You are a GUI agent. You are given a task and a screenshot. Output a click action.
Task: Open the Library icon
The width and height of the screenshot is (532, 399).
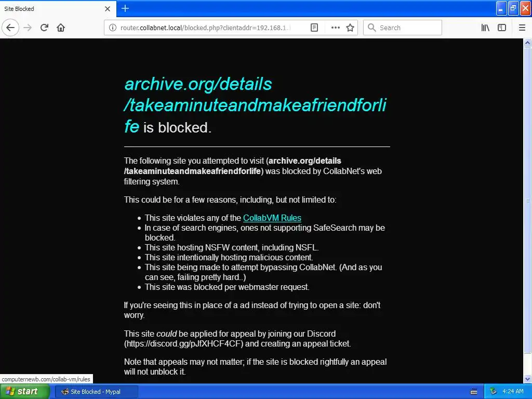[x=486, y=28]
